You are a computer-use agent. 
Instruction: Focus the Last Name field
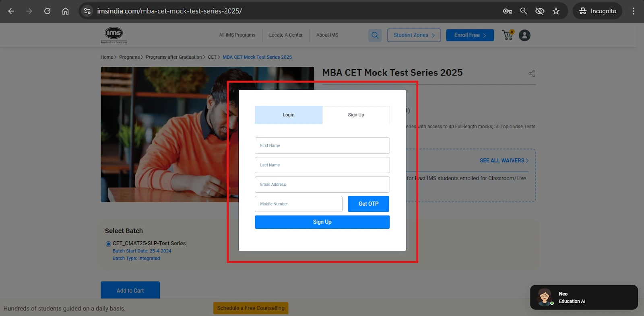click(322, 165)
